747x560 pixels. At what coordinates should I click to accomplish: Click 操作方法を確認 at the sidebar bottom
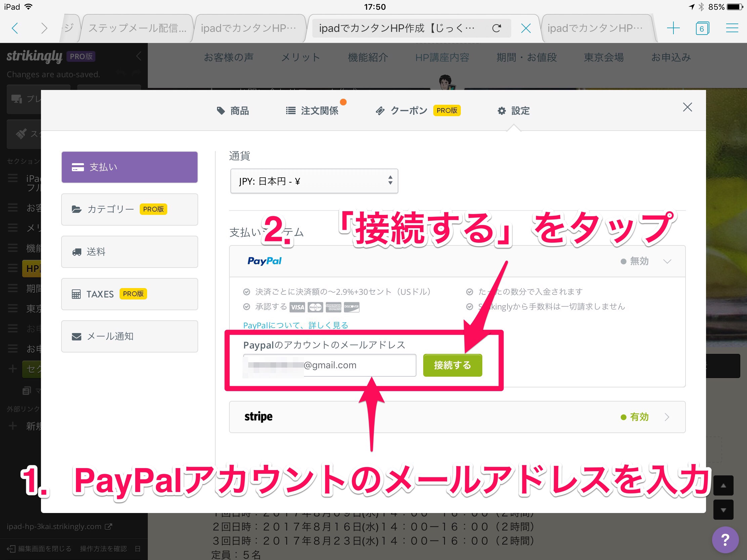click(103, 549)
